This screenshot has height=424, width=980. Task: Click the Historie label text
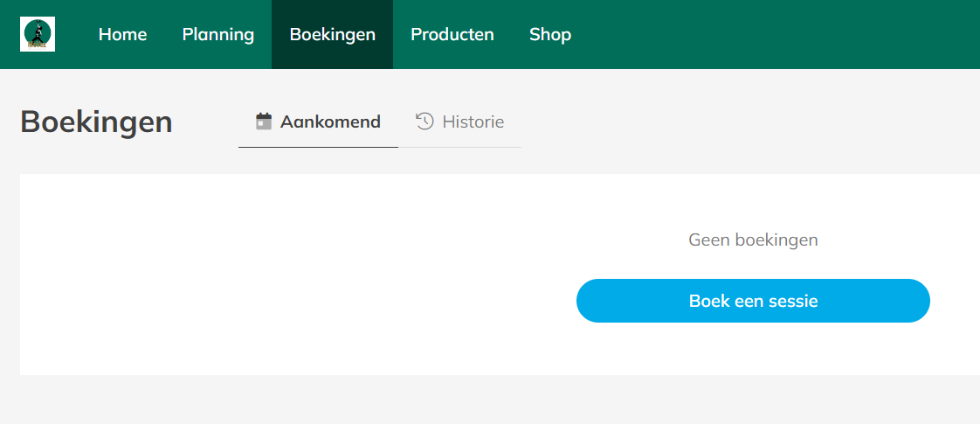pos(473,122)
